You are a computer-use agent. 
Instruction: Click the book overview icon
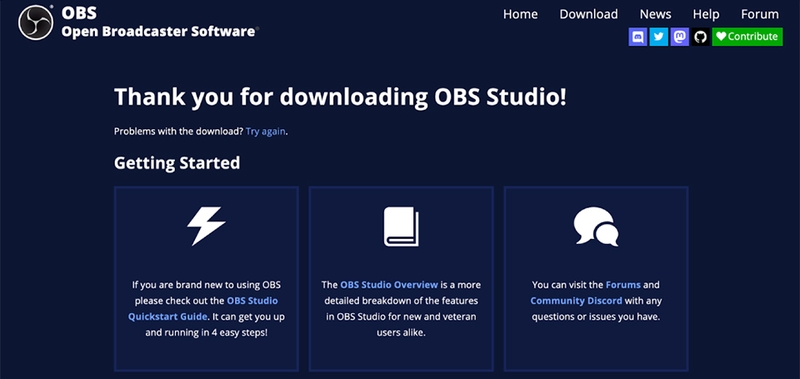tap(401, 226)
